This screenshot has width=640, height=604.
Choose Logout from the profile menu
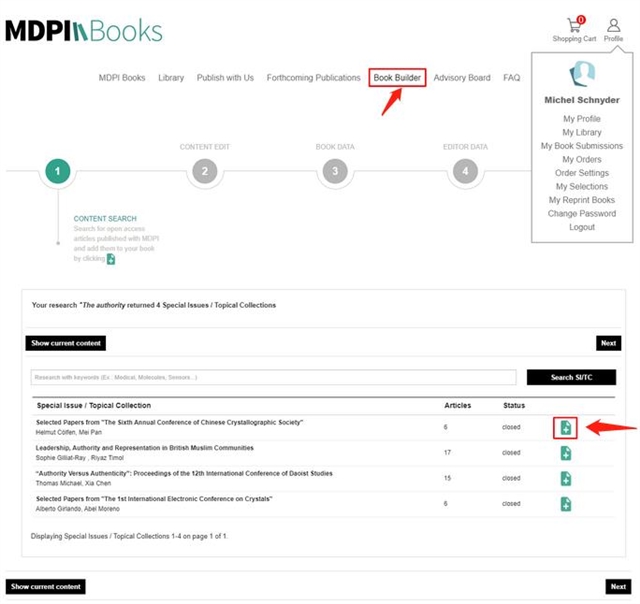click(582, 227)
